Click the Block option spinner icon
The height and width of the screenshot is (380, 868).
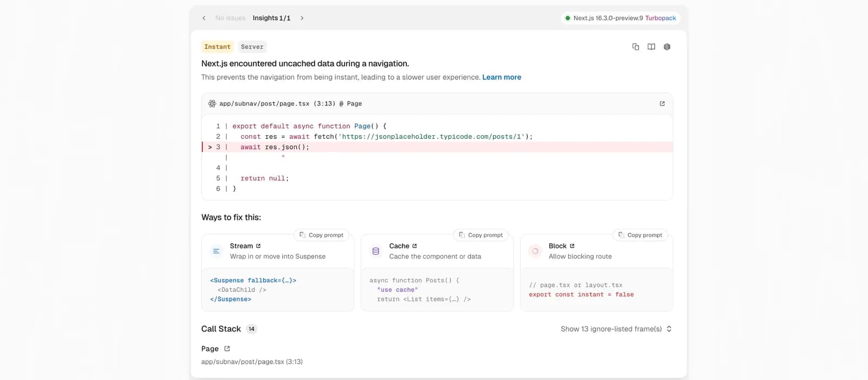coord(535,251)
